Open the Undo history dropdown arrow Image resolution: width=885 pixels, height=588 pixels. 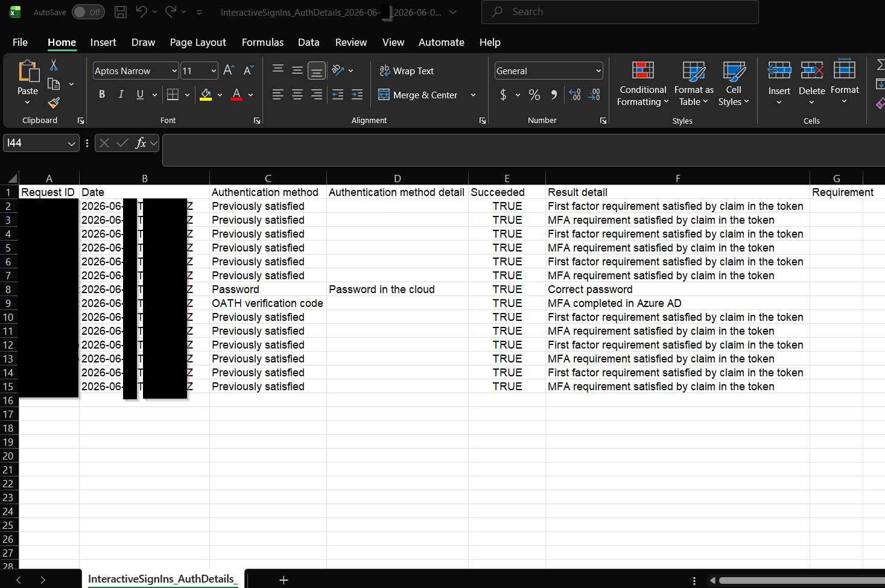155,11
